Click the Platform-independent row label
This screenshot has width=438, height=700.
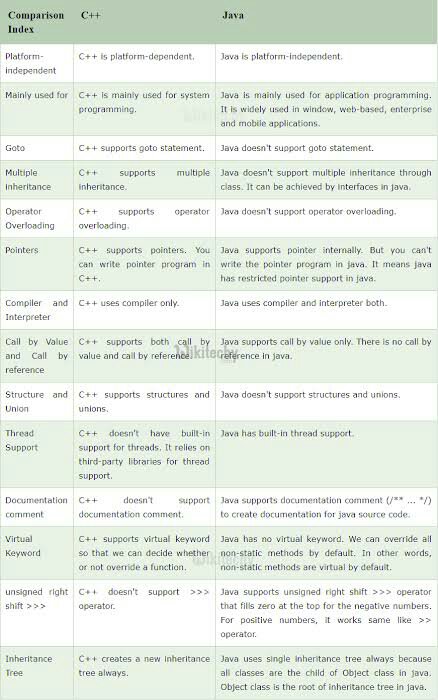(x=30, y=63)
